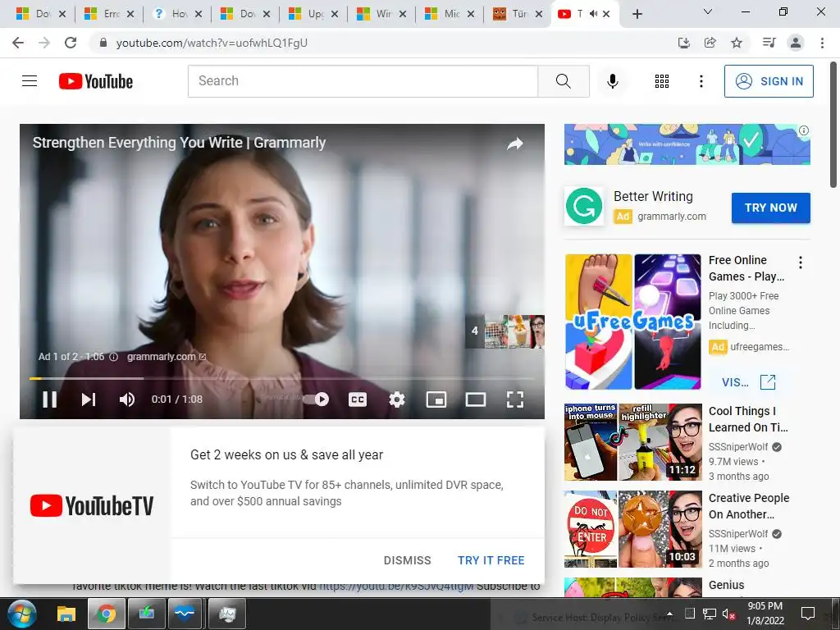The image size is (840, 630).
Task: Go to YouTube home via the logo
Action: click(96, 81)
